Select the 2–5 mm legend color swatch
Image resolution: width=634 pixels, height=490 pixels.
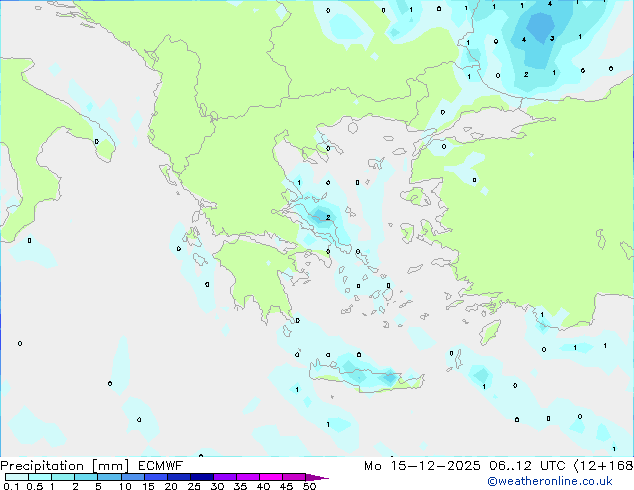click(x=86, y=477)
